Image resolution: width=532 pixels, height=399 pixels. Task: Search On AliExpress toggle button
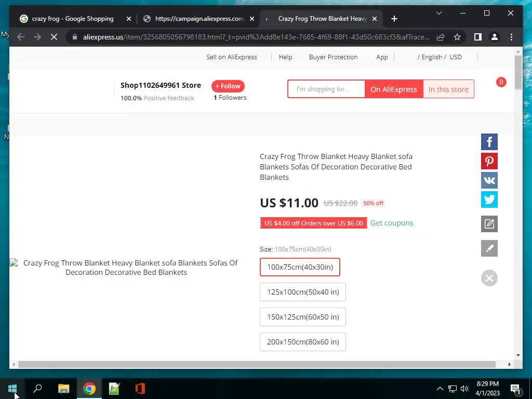pos(394,89)
